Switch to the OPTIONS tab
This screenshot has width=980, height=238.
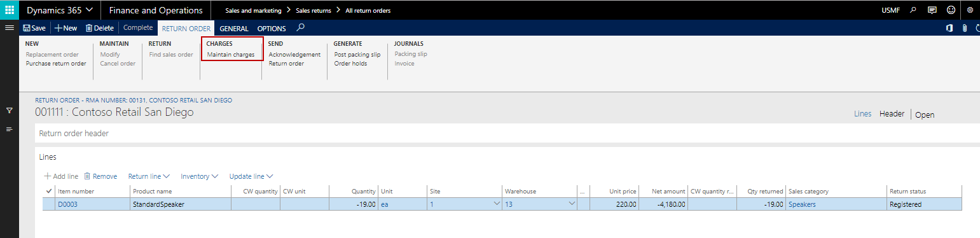(x=272, y=29)
